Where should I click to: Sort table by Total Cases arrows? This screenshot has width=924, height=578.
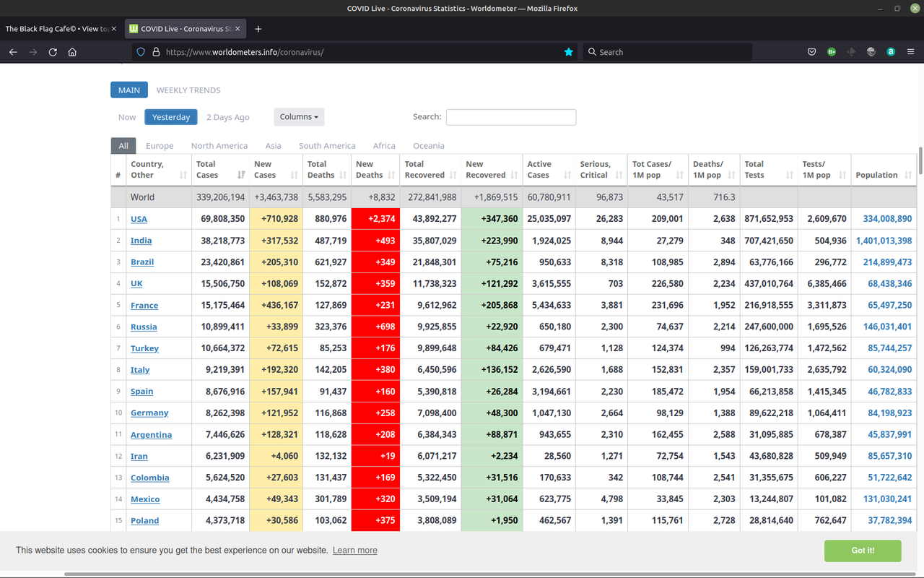[241, 175]
